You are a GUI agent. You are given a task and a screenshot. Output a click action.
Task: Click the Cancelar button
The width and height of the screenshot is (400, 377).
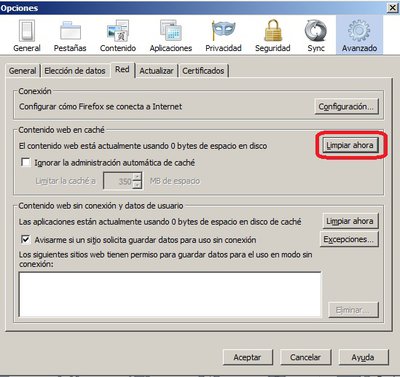[x=305, y=357]
